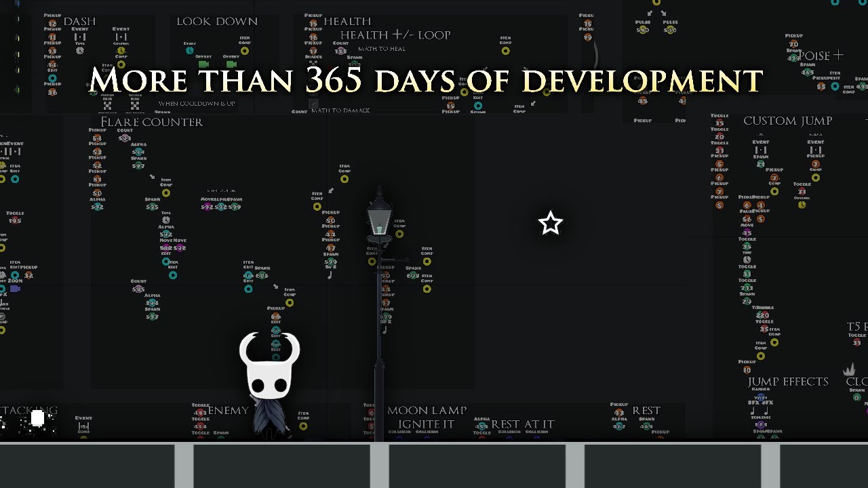Click the DASH group label
The height and width of the screenshot is (488, 868).
click(80, 21)
